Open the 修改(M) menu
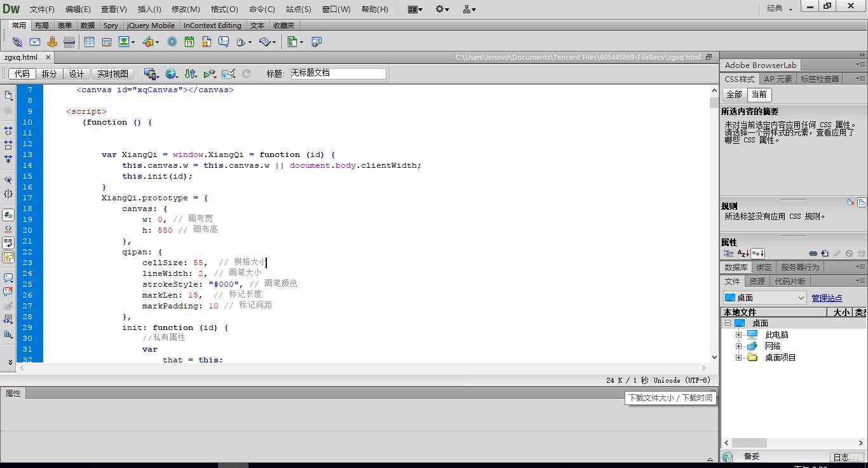 tap(186, 9)
